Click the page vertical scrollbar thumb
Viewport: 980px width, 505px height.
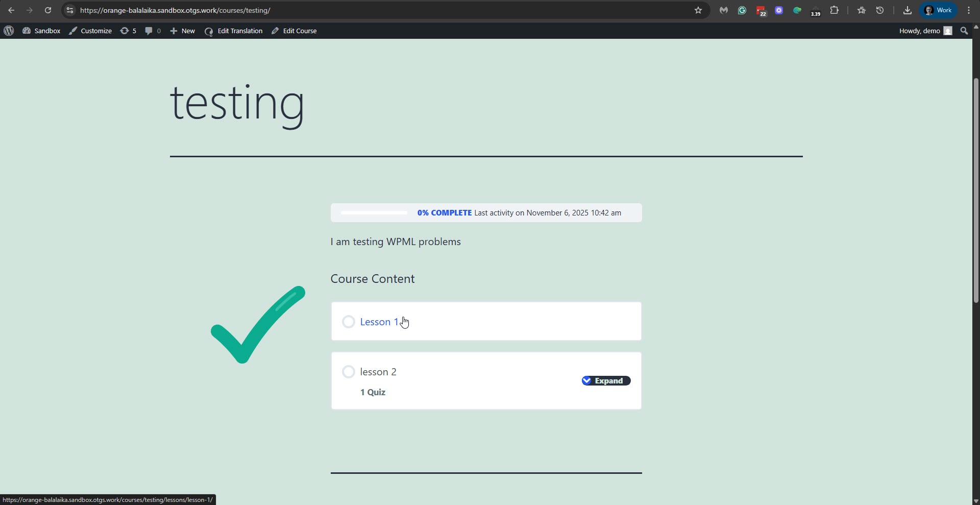coord(976,190)
